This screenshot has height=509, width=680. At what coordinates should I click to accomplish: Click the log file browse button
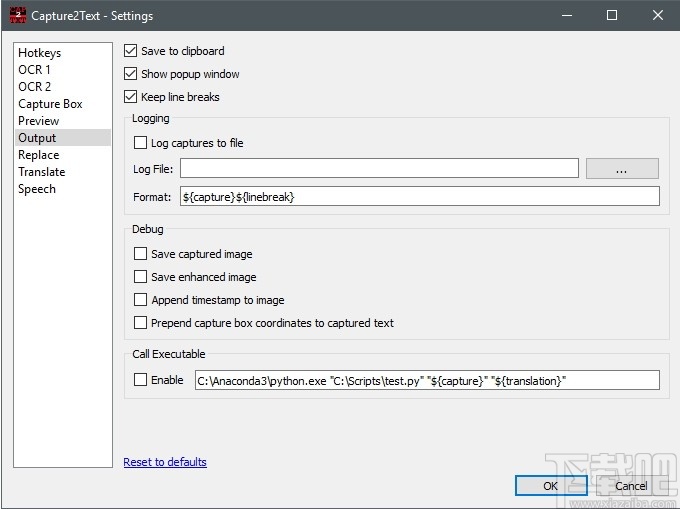(622, 169)
